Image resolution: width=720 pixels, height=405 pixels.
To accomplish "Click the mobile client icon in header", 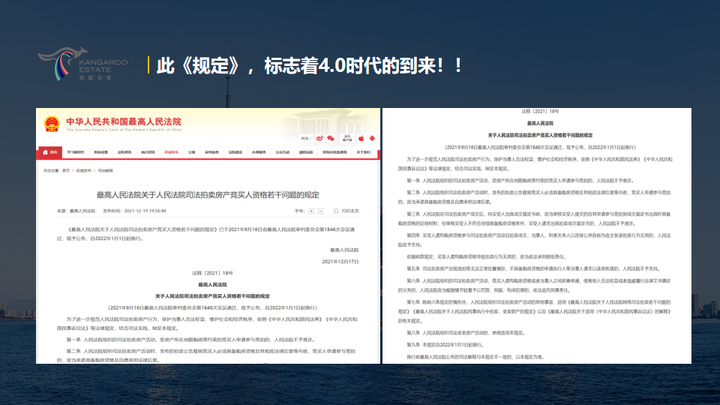I will pyautogui.click(x=347, y=138).
